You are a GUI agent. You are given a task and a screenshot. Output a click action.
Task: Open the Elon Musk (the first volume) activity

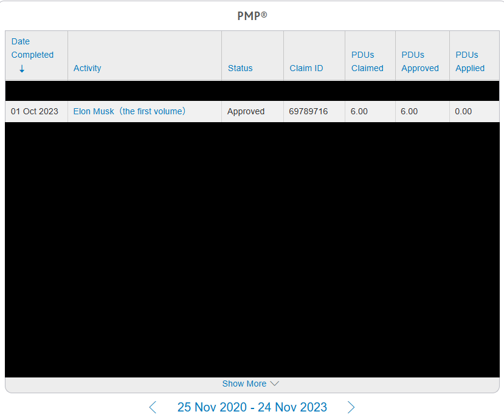[129, 111]
